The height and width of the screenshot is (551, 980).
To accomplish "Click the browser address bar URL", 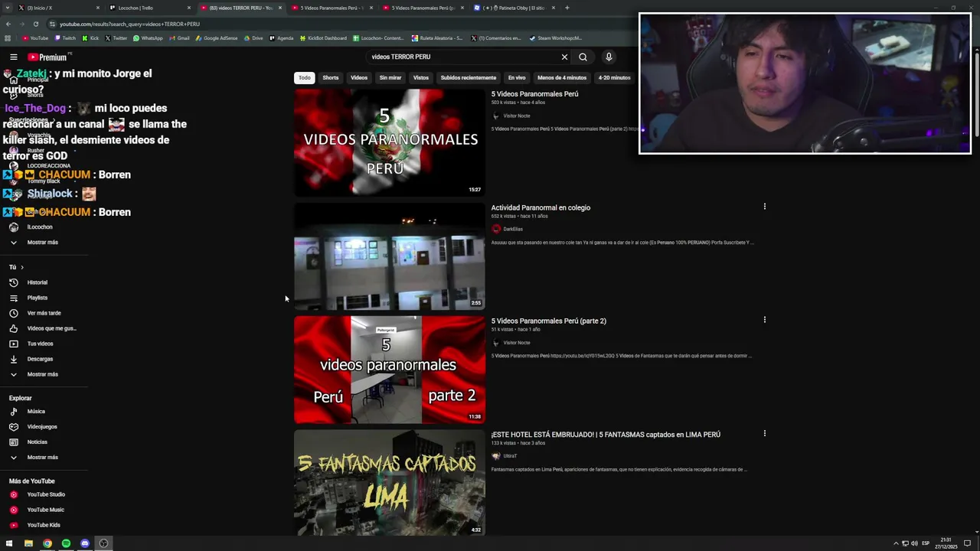I will pyautogui.click(x=129, y=24).
